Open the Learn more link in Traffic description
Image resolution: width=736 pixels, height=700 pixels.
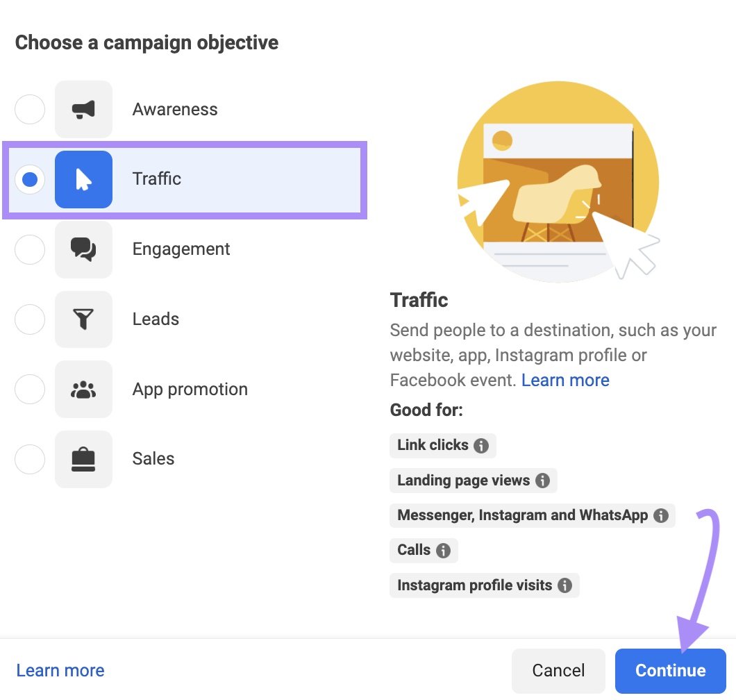click(x=565, y=380)
